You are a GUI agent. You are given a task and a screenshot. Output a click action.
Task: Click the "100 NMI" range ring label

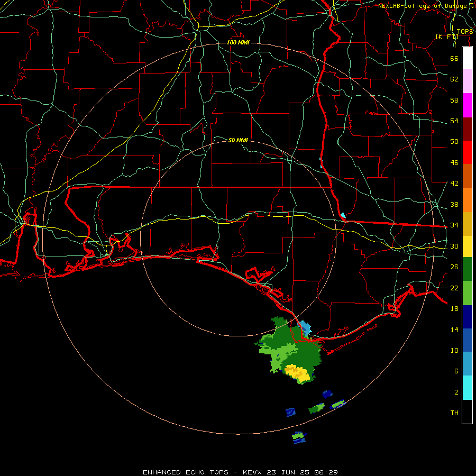point(238,42)
